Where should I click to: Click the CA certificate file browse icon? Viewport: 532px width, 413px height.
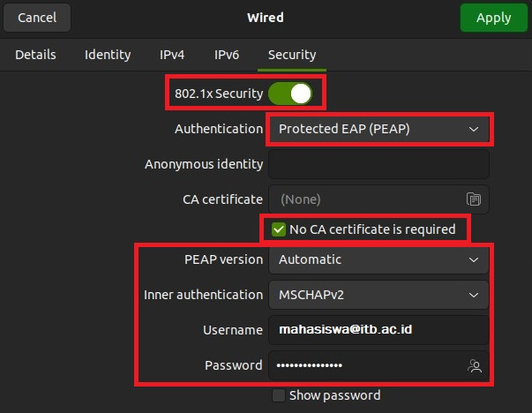(x=474, y=199)
